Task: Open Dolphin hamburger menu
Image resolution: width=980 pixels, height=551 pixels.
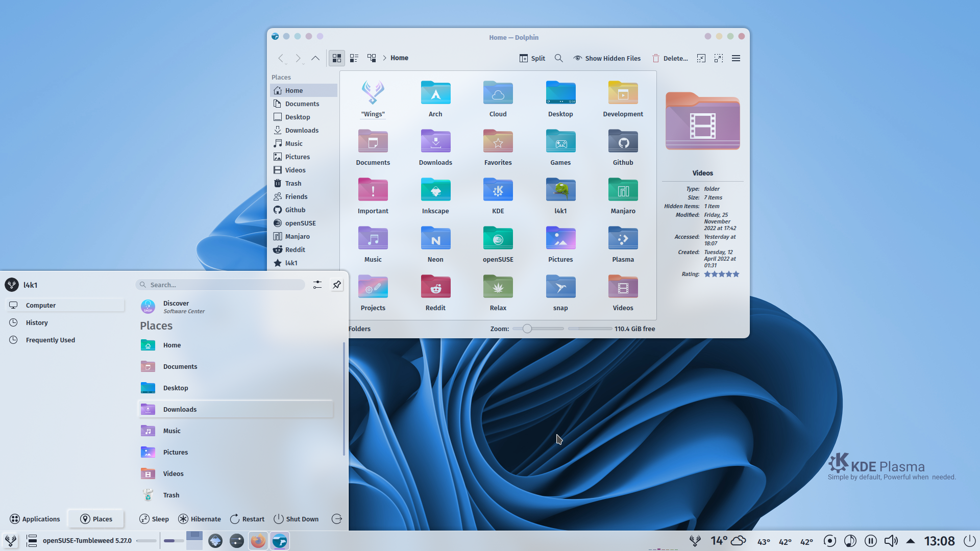Action: tap(736, 58)
